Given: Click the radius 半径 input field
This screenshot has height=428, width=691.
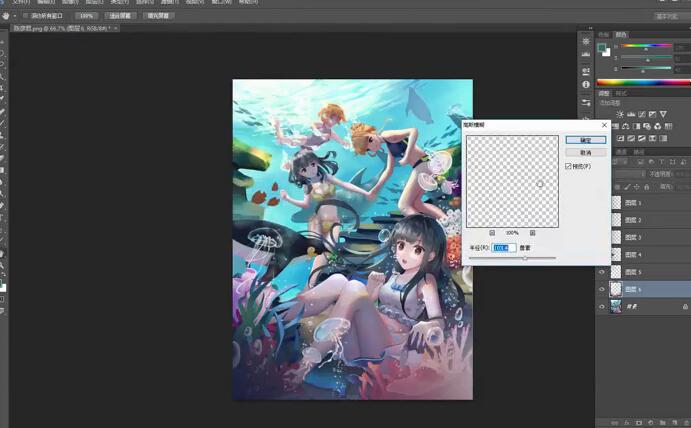Looking at the screenshot, I should 503,248.
